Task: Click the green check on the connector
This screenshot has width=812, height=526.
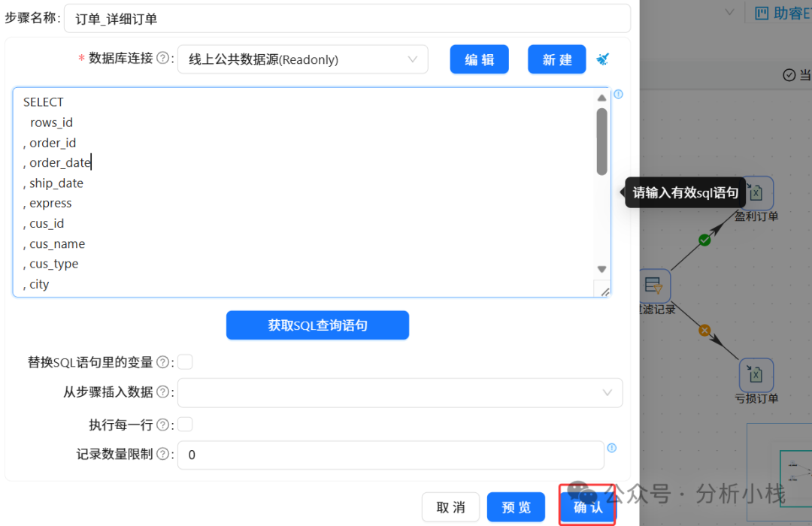Action: [x=704, y=240]
